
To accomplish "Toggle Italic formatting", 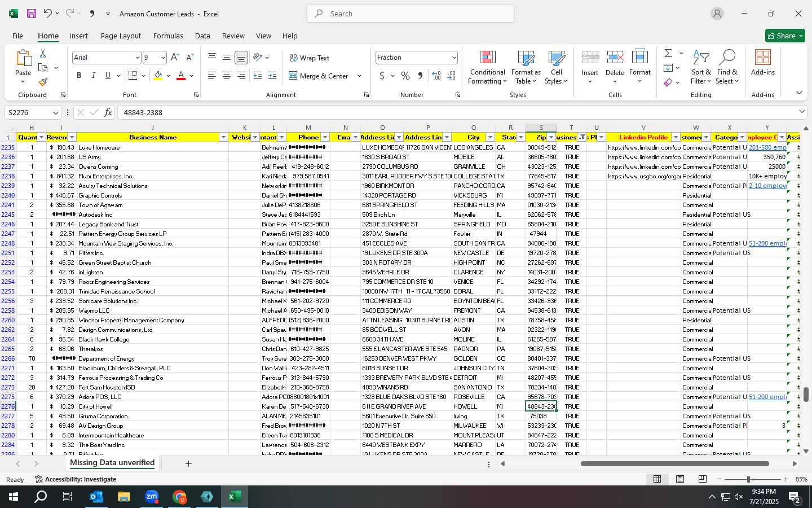I will point(94,76).
